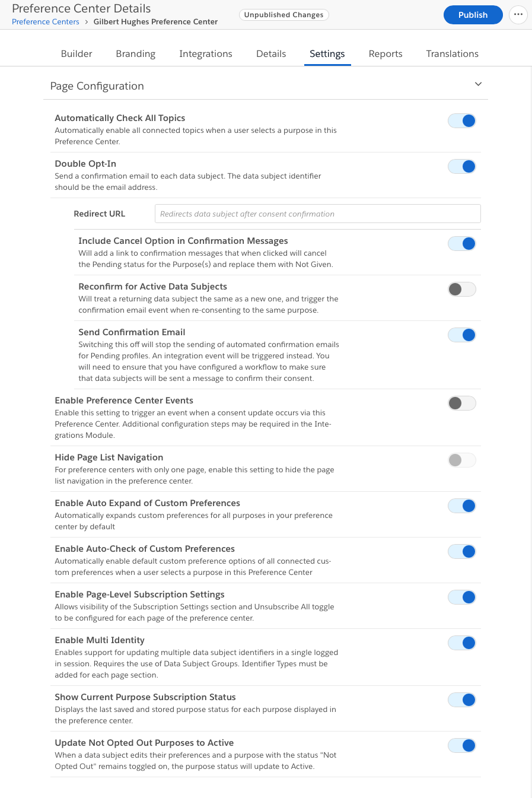Screen dimensions: 532x798
Task: Turn off Show Current Purpose Subscription Status
Action: tap(462, 700)
